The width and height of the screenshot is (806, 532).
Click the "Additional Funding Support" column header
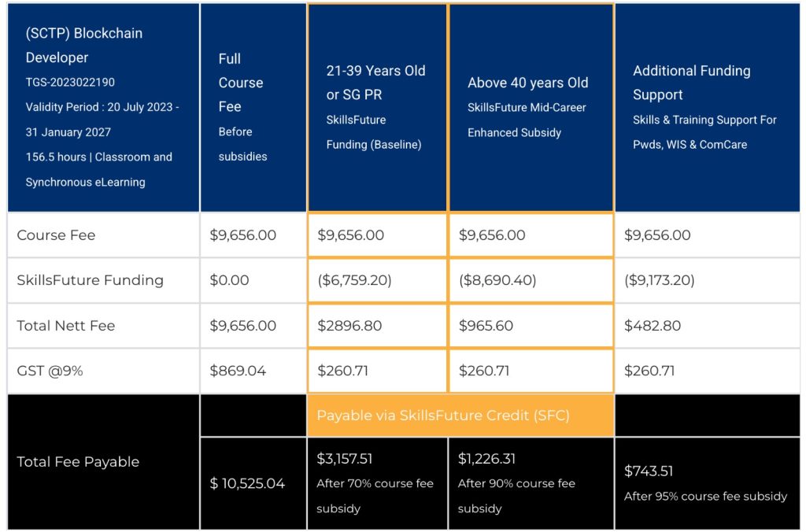[691, 83]
